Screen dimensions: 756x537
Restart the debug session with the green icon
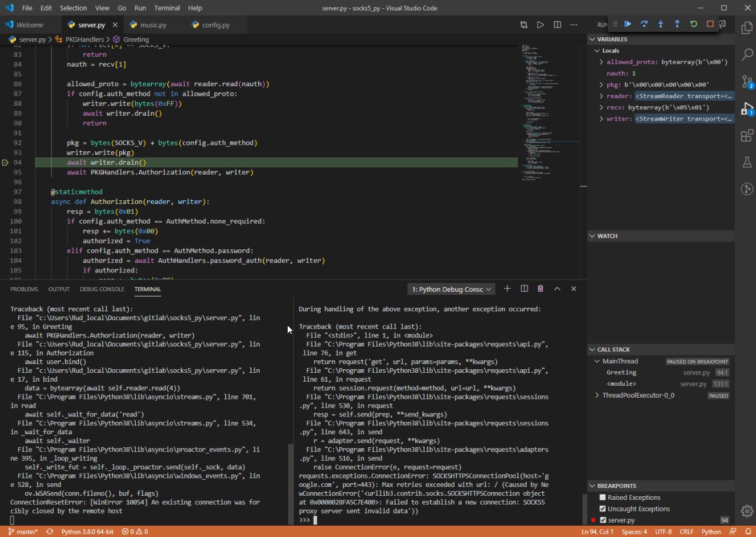tap(694, 24)
